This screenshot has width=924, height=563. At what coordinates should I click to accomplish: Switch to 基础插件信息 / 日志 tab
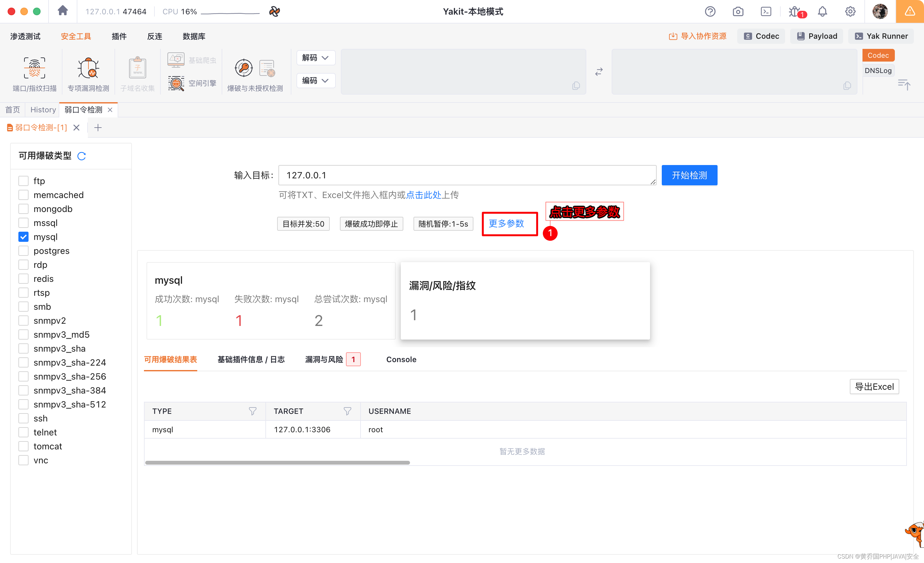[x=251, y=360]
